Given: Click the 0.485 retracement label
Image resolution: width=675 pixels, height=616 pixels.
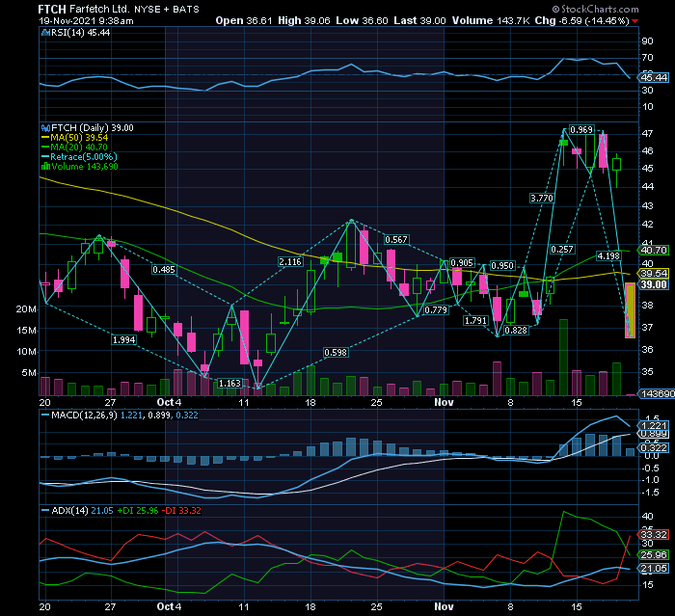Looking at the screenshot, I should coord(164,270).
